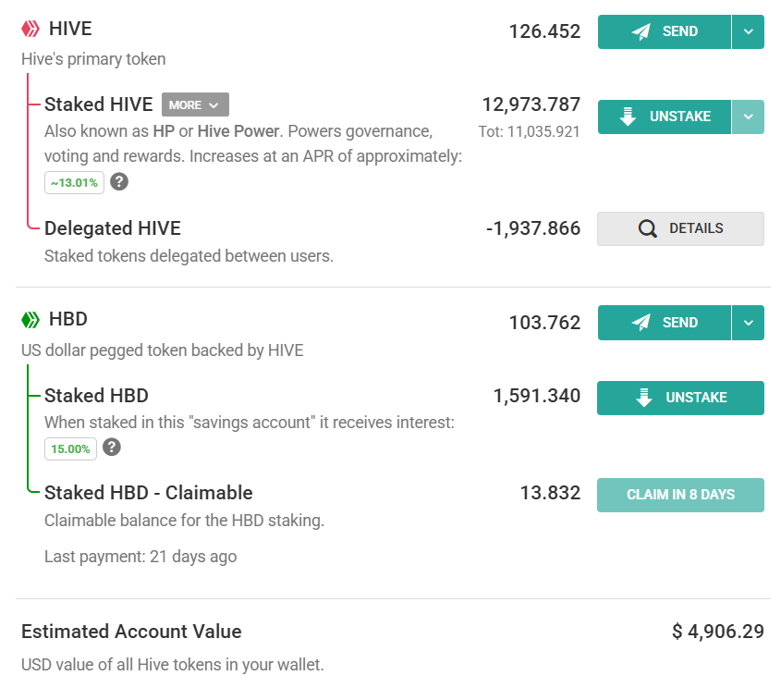Viewport: 781px width, 700px height.
Task: Click the HIVE balance 126.452
Action: [x=544, y=31]
